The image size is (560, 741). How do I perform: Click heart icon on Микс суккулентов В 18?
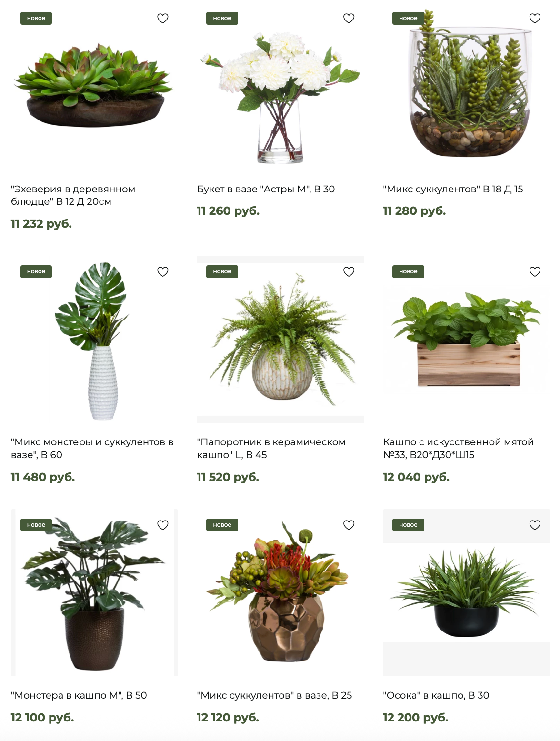coord(535,19)
